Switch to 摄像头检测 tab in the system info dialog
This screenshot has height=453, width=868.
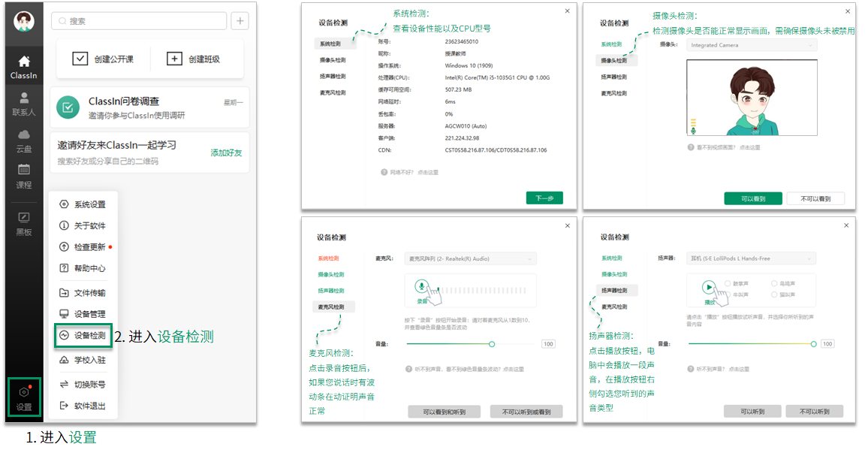tap(333, 60)
